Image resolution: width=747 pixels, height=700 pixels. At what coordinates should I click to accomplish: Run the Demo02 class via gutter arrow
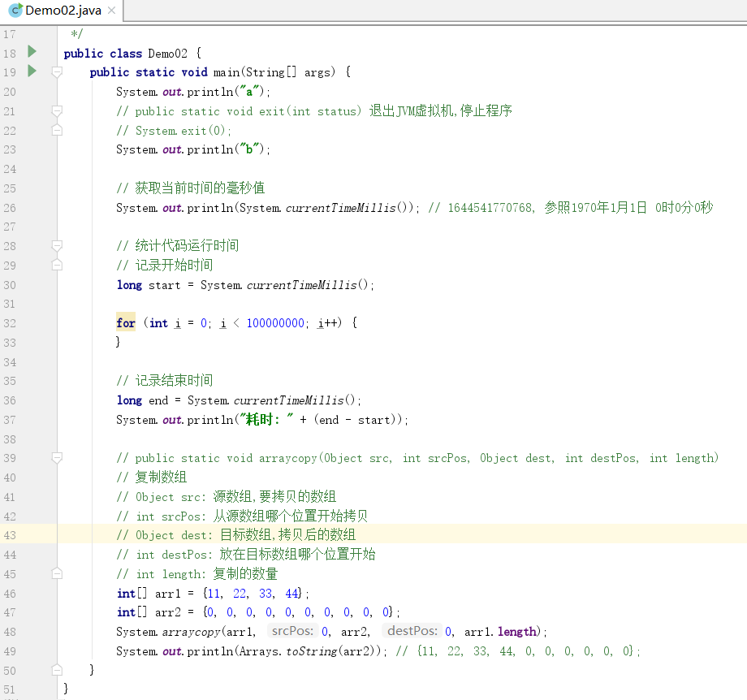pyautogui.click(x=32, y=51)
